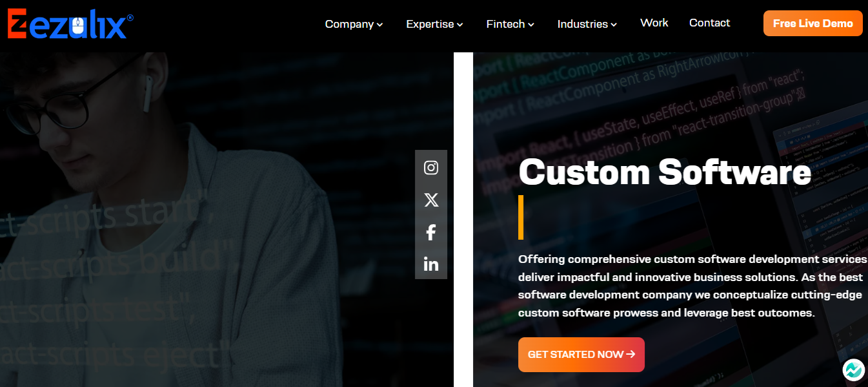This screenshot has width=868, height=387.
Task: Click the custom software description paragraph
Action: [x=693, y=286]
